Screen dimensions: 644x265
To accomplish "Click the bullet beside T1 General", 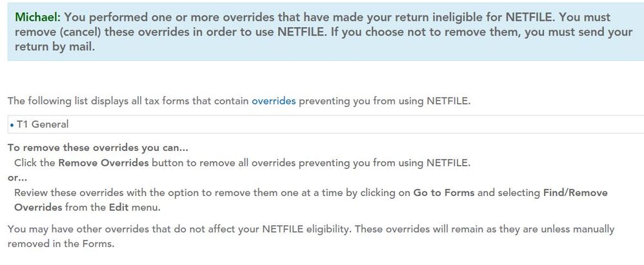I will 12,124.
